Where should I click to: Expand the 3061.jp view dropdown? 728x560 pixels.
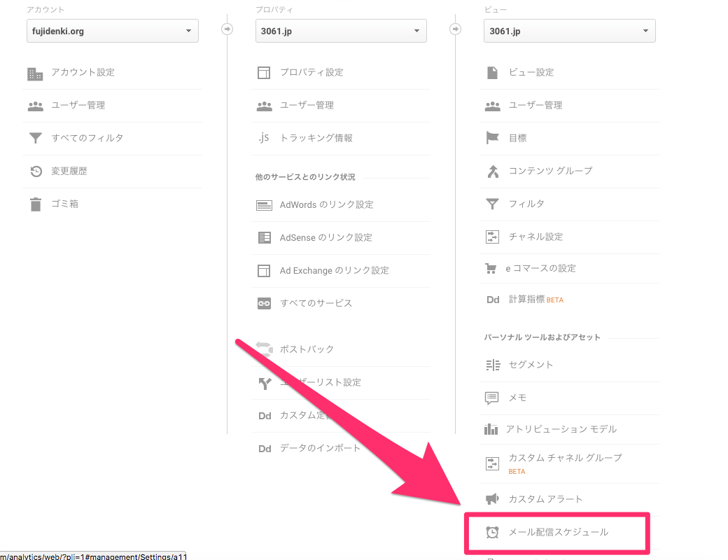tap(569, 31)
